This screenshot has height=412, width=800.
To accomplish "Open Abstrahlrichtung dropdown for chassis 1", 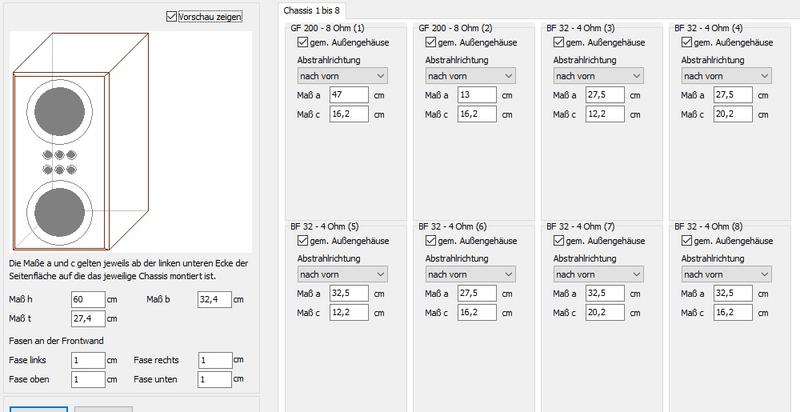I will pos(342,75).
